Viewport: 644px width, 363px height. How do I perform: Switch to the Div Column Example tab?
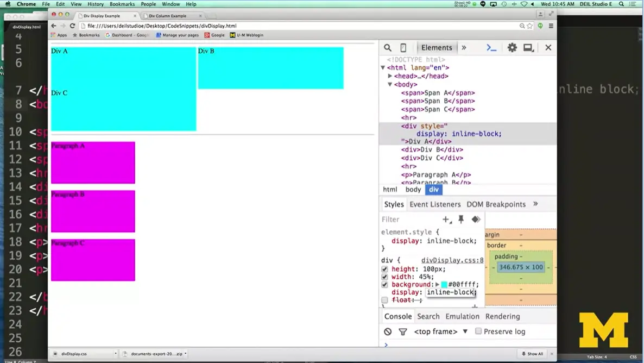[x=168, y=16]
